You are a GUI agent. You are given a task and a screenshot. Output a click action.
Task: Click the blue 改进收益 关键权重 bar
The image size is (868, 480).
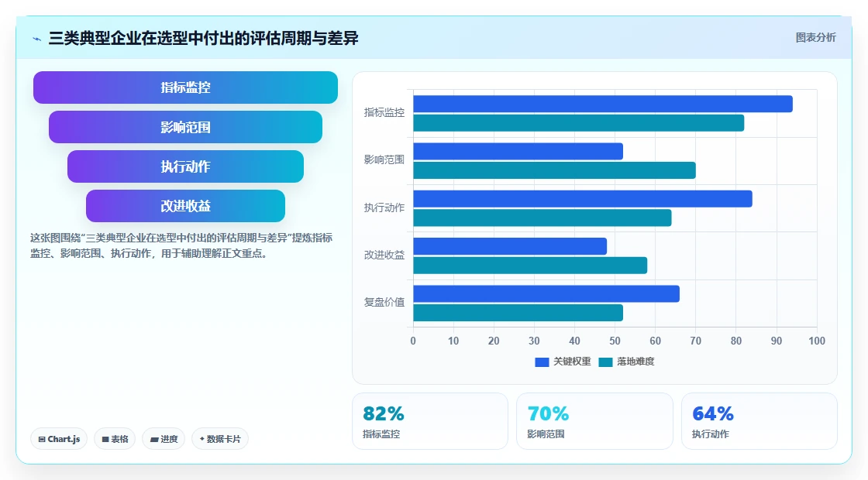point(510,246)
